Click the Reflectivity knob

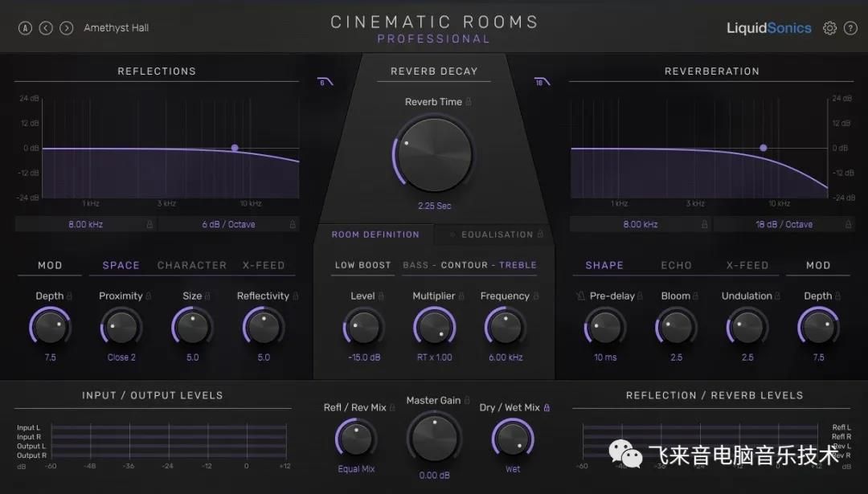(264, 328)
